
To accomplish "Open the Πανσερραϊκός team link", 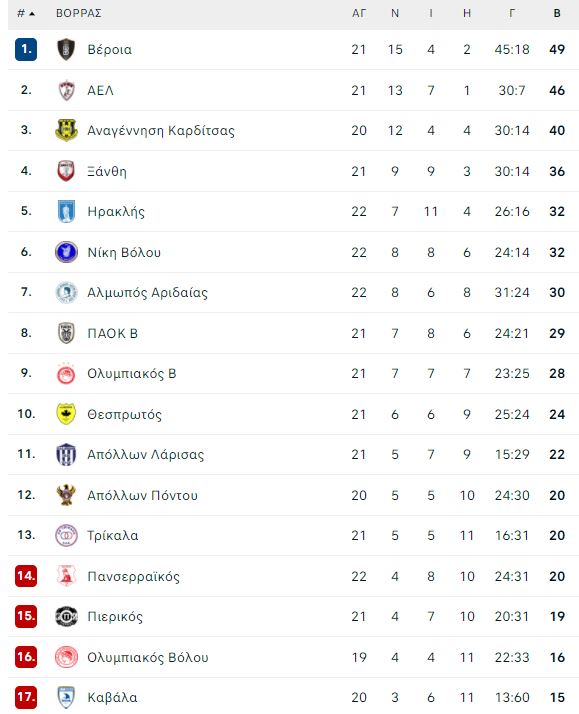I will pyautogui.click(x=133, y=576).
